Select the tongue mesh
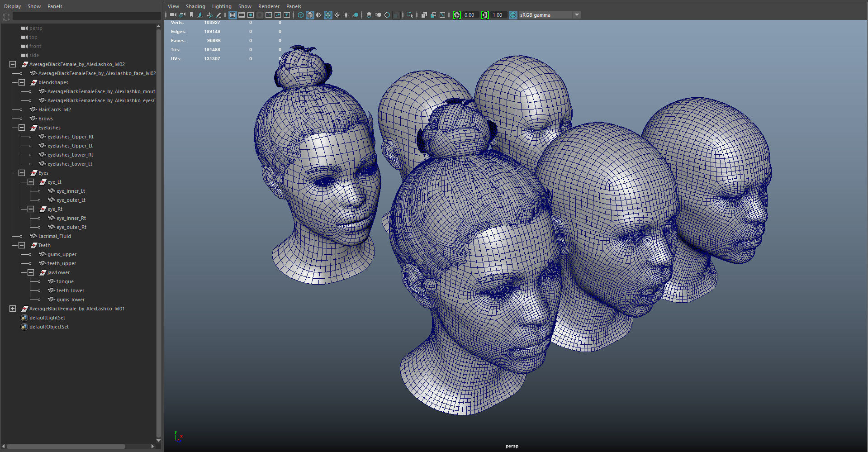This screenshot has width=868, height=452. tap(65, 281)
